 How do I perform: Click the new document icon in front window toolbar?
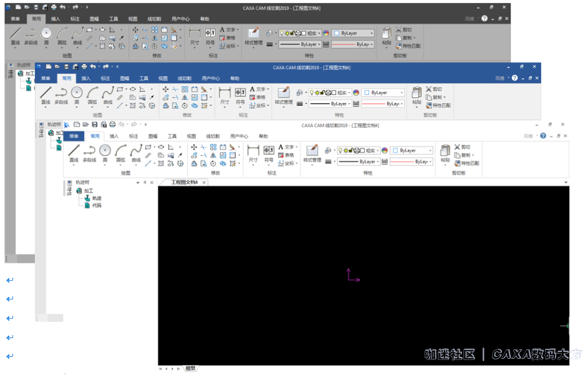77,125
